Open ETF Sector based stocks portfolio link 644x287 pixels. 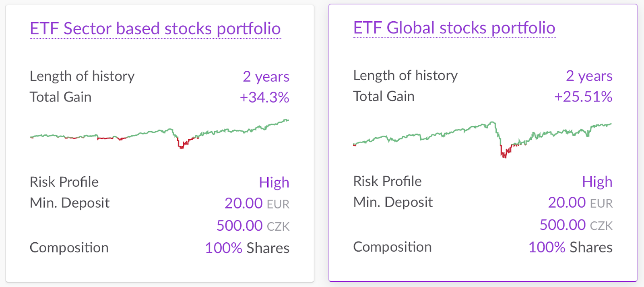pos(155,29)
